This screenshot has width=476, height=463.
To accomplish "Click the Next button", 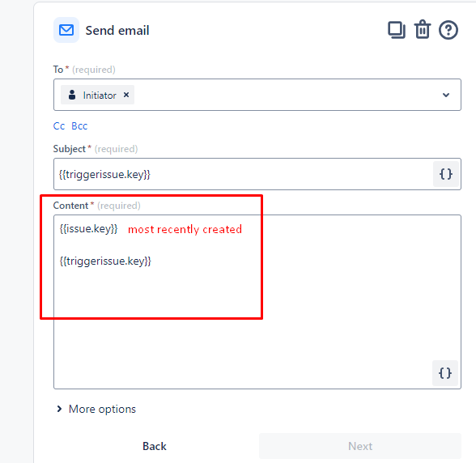I will pos(360,446).
